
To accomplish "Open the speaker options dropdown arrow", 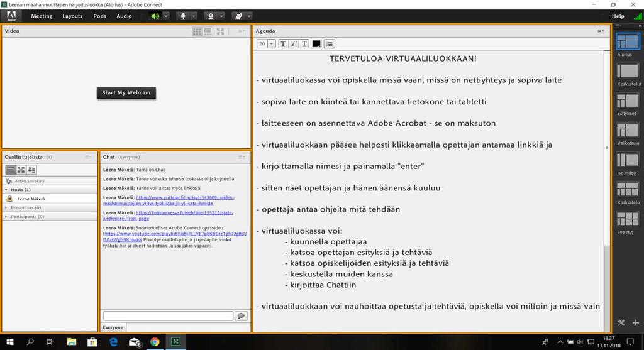I will pyautogui.click(x=166, y=16).
